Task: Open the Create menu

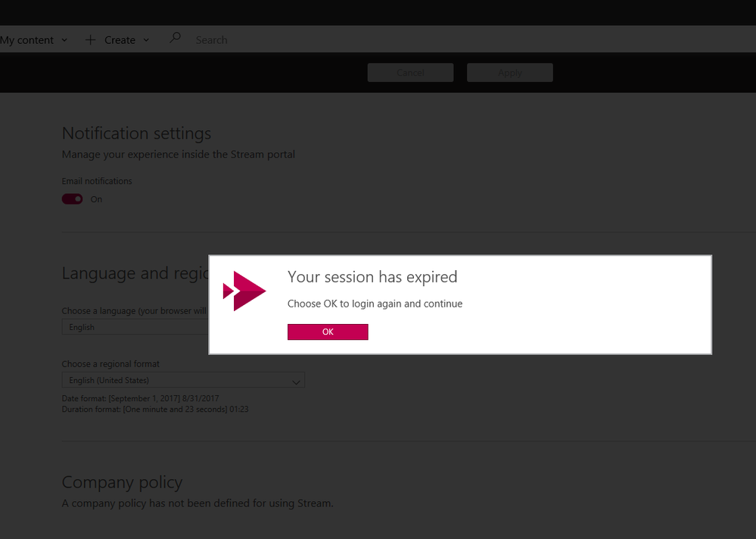Action: 120,39
